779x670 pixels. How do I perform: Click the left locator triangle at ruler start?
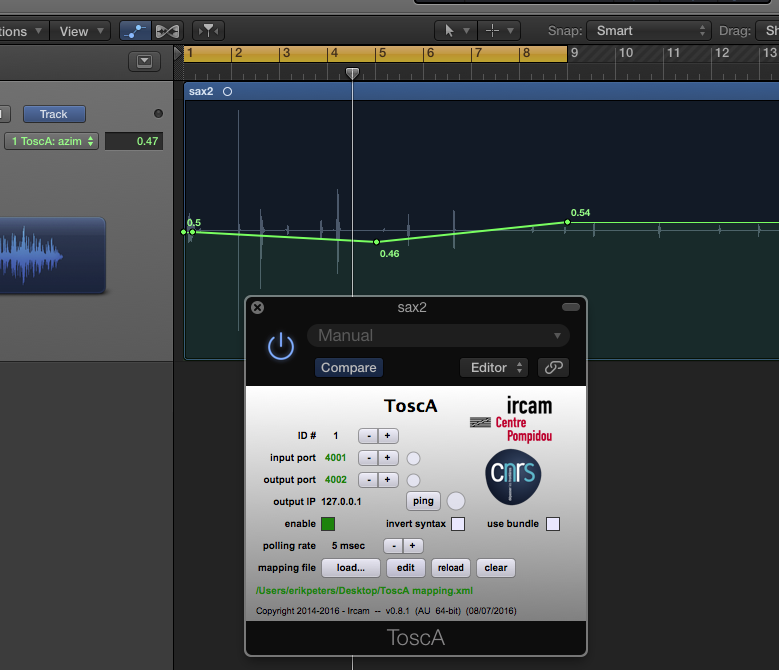178,53
